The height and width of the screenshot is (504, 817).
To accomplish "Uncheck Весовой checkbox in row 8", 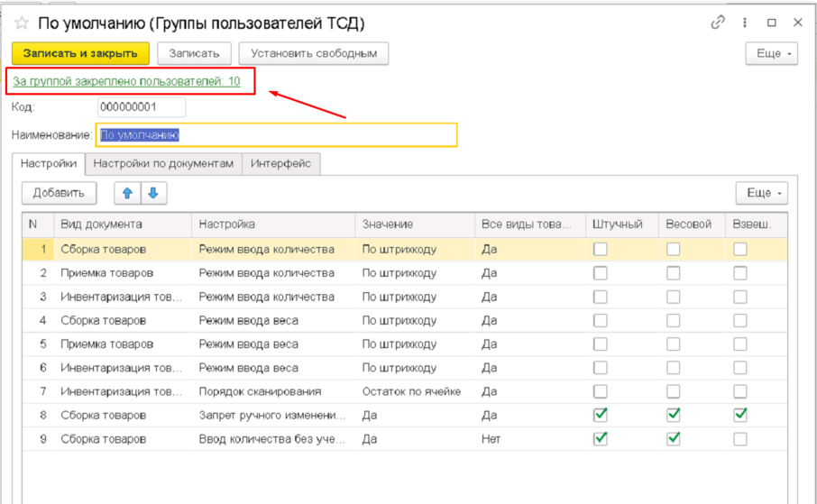I will pyautogui.click(x=673, y=415).
